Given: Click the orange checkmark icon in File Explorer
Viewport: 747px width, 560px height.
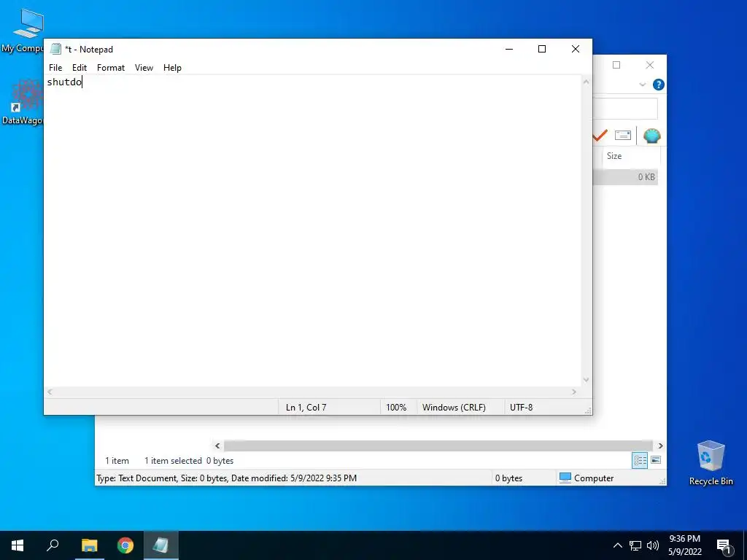Looking at the screenshot, I should (x=600, y=136).
